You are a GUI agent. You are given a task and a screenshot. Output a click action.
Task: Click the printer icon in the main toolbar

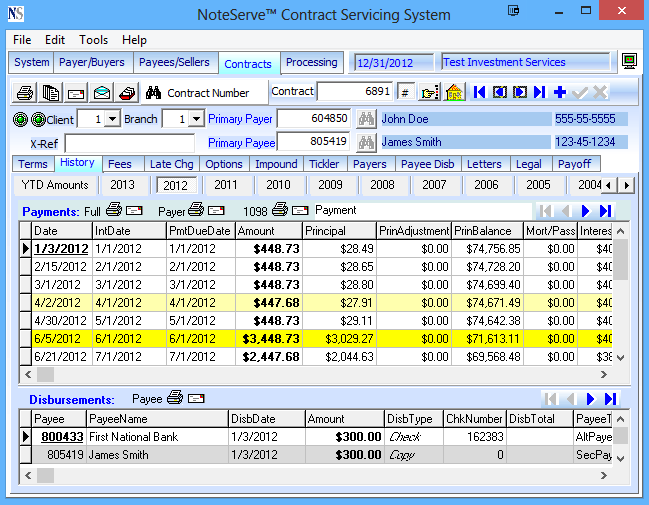(x=27, y=92)
